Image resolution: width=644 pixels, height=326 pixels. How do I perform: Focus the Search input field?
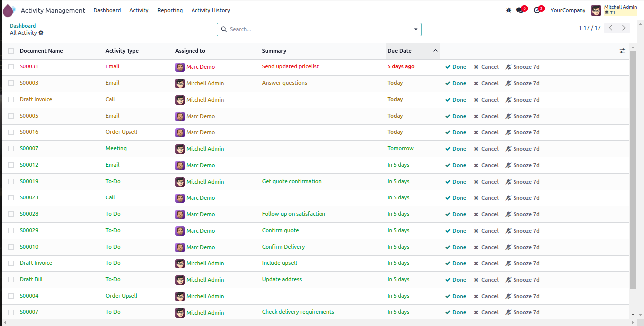(318, 30)
